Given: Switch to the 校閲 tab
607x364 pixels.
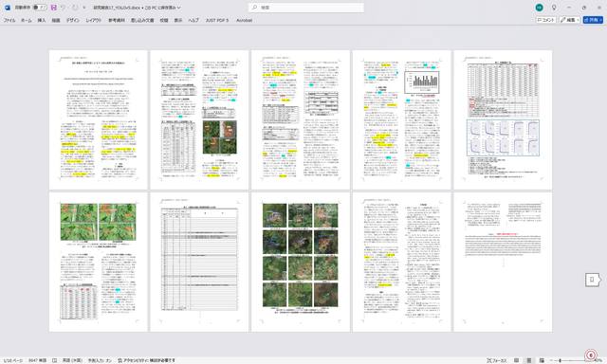Looking at the screenshot, I should click(x=164, y=20).
